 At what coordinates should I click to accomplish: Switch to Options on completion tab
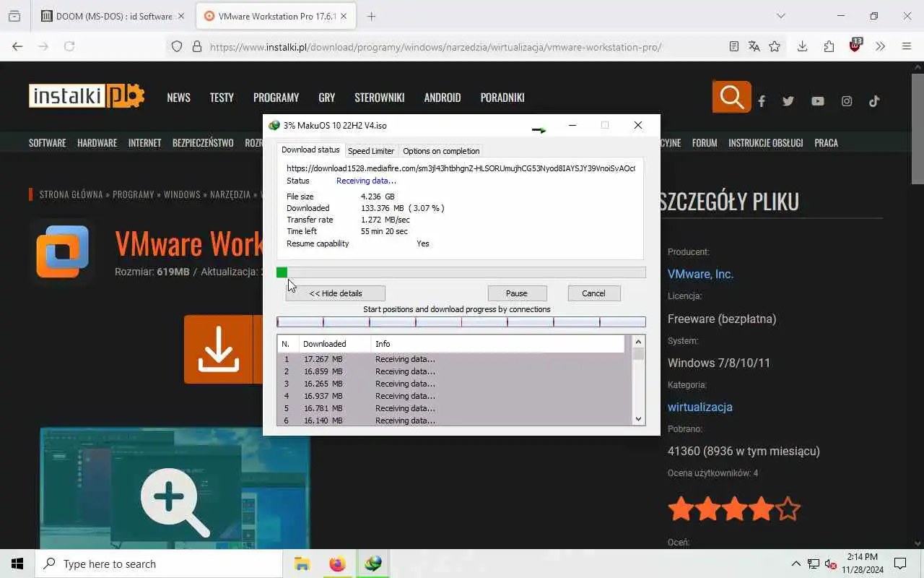(441, 151)
